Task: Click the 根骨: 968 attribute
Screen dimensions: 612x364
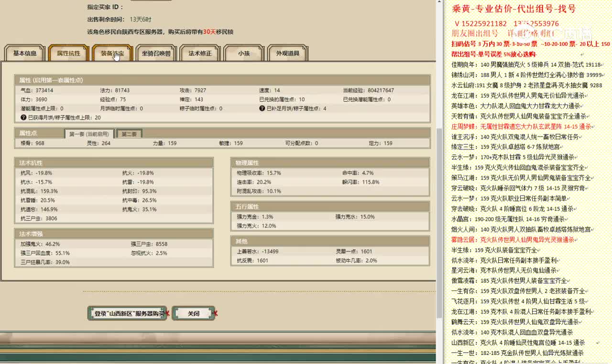Action: (x=33, y=143)
